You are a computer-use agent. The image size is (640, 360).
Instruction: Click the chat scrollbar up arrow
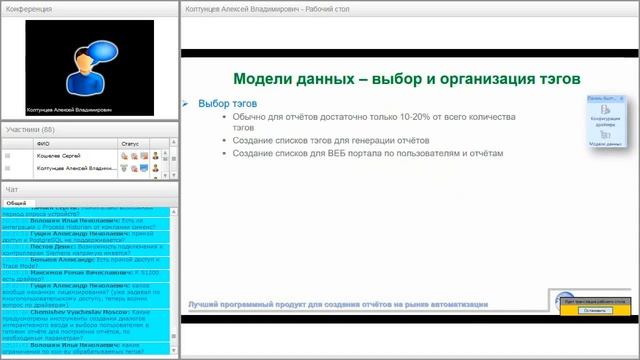click(x=173, y=212)
